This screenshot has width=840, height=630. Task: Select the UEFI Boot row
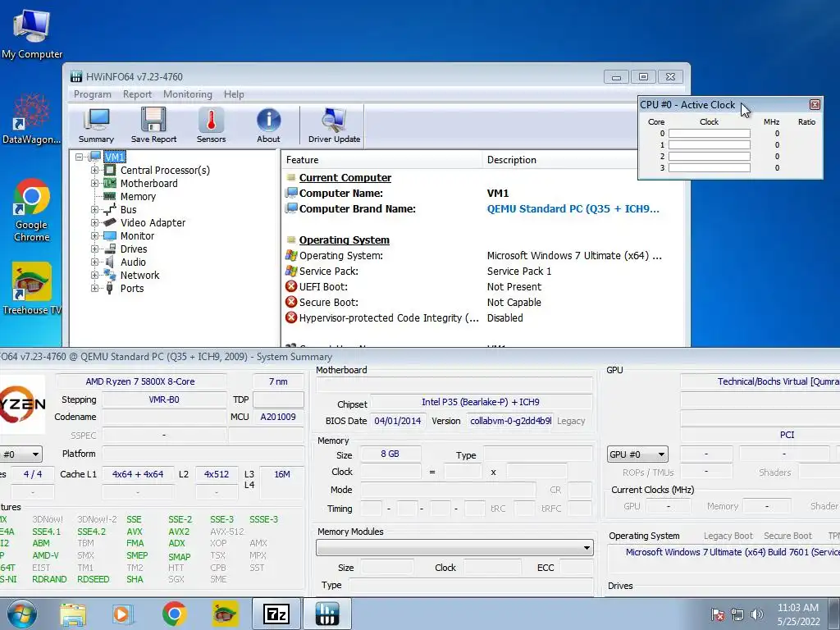click(482, 286)
